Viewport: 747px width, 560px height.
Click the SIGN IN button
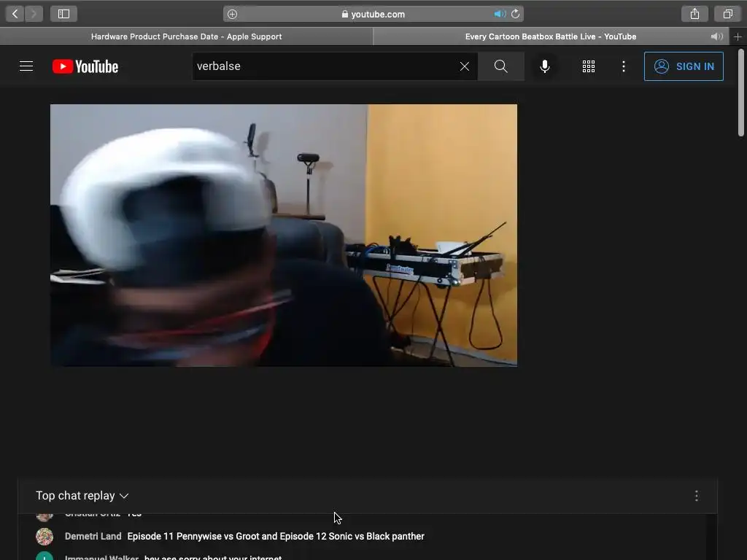[x=684, y=66]
